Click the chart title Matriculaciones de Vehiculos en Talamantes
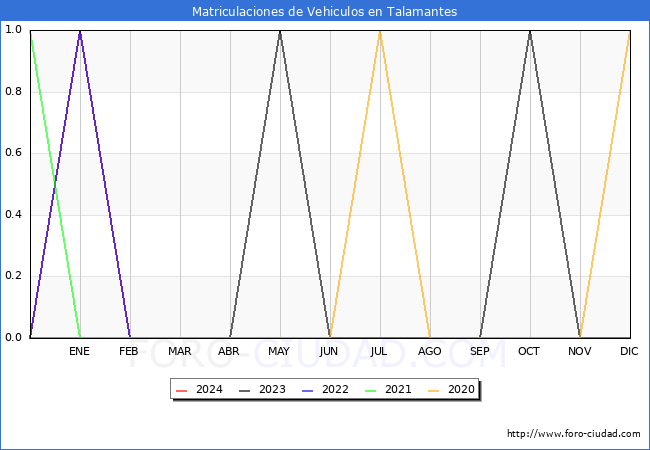The height and width of the screenshot is (450, 650). coord(324,11)
